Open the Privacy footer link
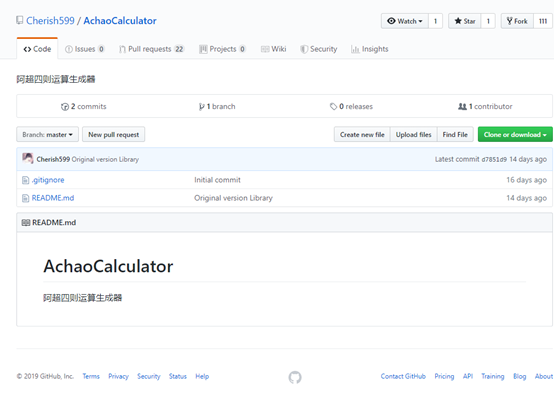This screenshot has height=401, width=554. tap(118, 376)
